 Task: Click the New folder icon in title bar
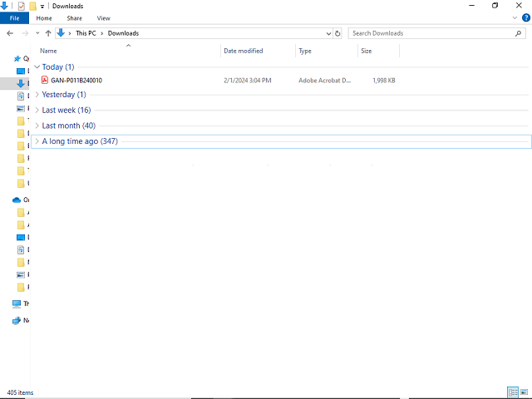click(x=32, y=6)
